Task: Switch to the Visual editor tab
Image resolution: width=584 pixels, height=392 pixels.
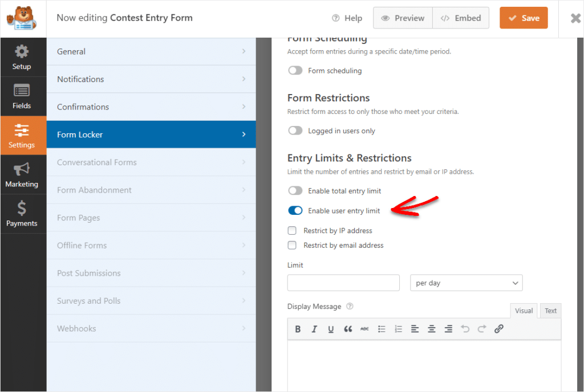Action: 524,311
